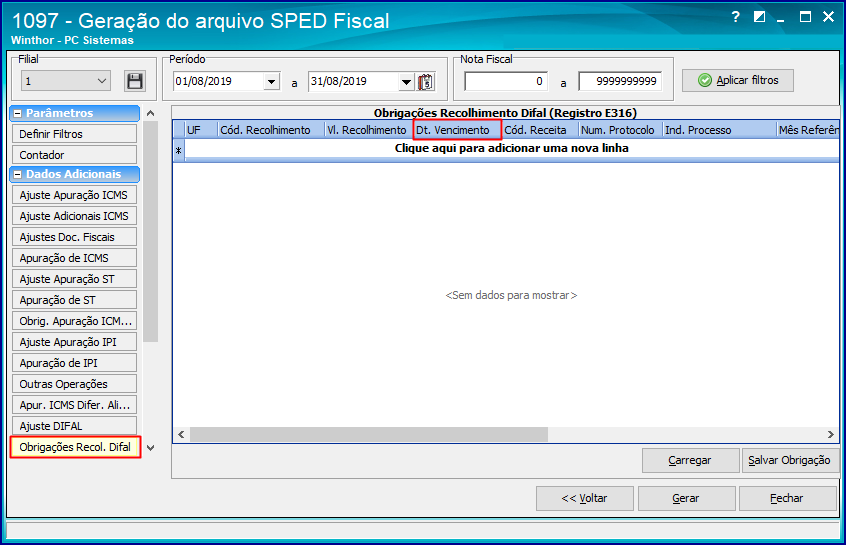Image resolution: width=846 pixels, height=545 pixels.
Task: Select Apur. ICMS Difer. Ali... item
Action: (74, 405)
